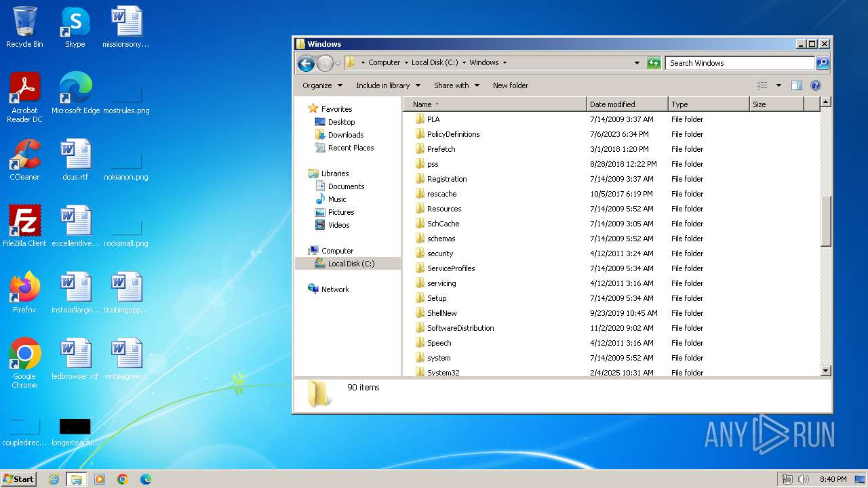The height and width of the screenshot is (488, 868).
Task: Click the search magnifier icon
Action: 822,63
